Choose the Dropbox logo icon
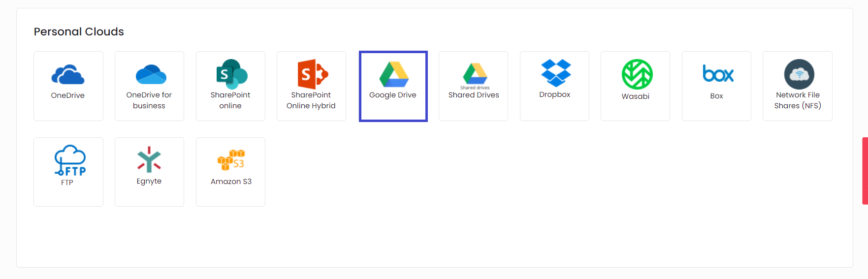868x279 pixels. coord(556,73)
